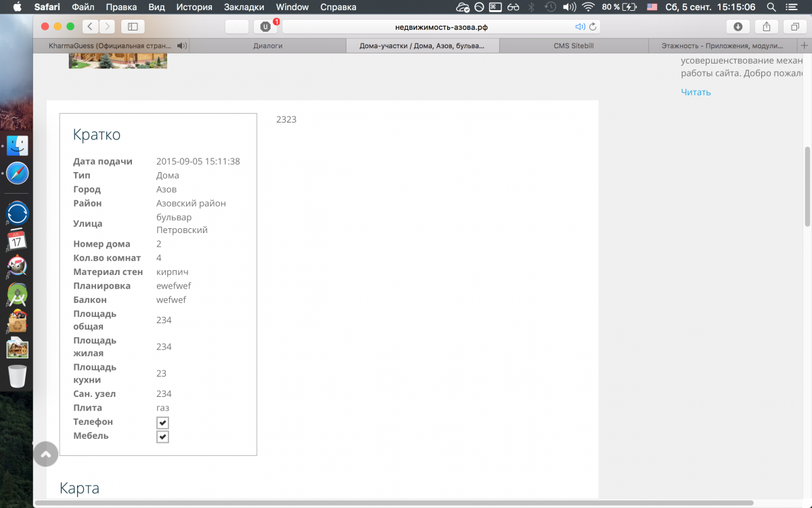This screenshot has width=812, height=508.
Task: Open the Закладки menu
Action: [x=244, y=7]
